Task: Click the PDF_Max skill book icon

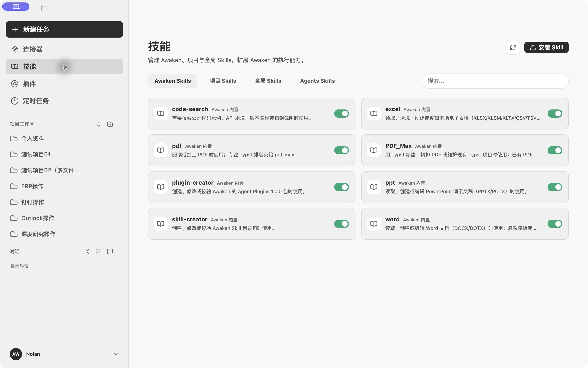Action: [374, 150]
